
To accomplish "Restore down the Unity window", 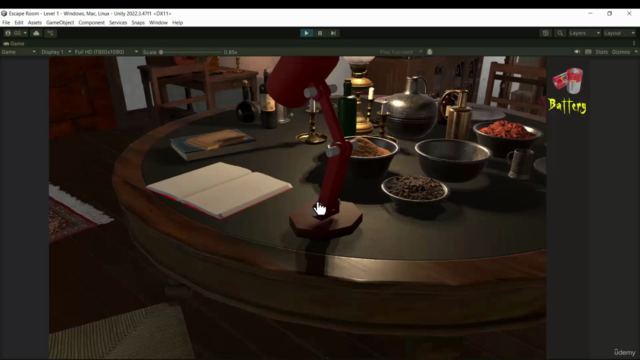I will [x=609, y=13].
